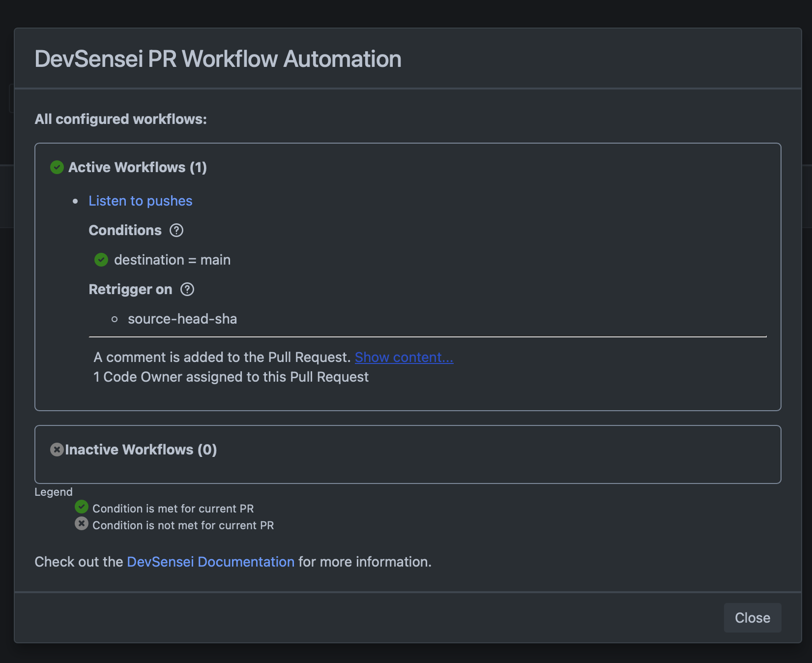Click the Legend label
Viewport: 812px width, 663px height.
pos(54,491)
